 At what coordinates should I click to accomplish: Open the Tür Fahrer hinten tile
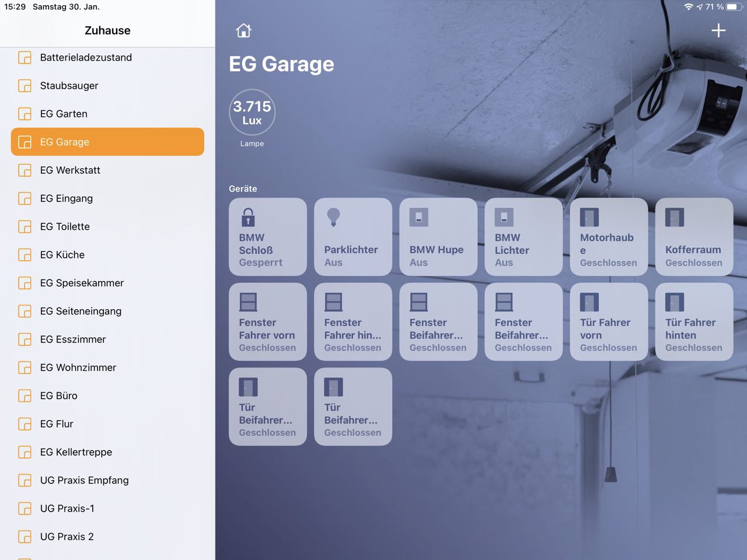(694, 322)
